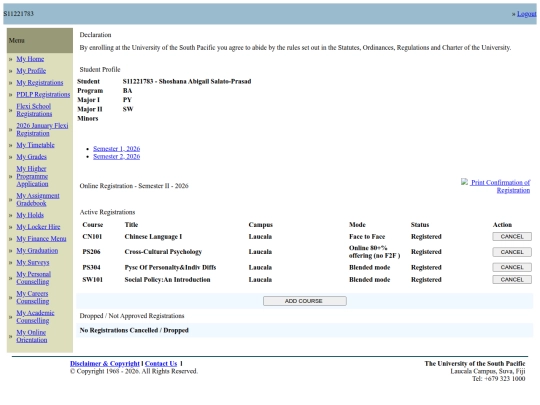Click the ADD COURSE button
The height and width of the screenshot is (405, 540).
(x=305, y=301)
